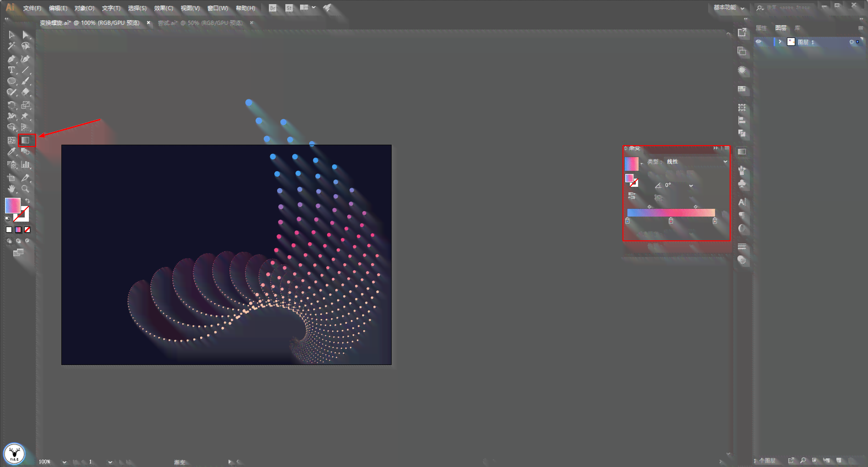Select the Direct Selection tool
This screenshot has height=467, width=868.
(26, 35)
